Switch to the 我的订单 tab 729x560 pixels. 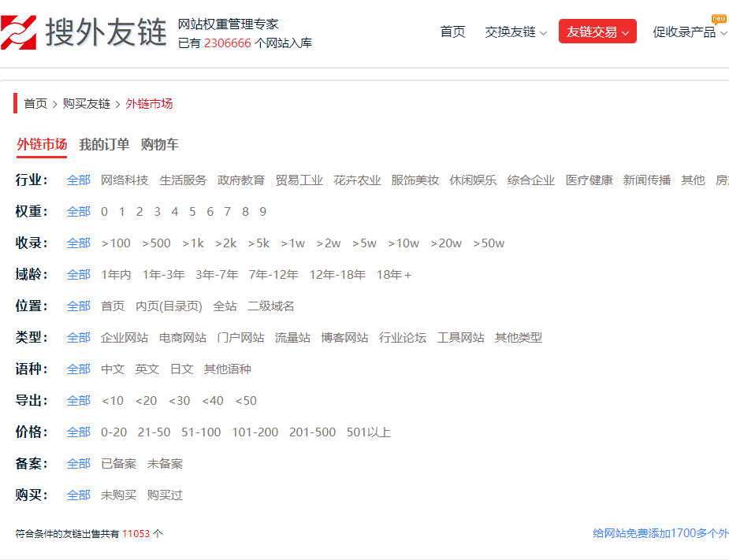[x=104, y=144]
